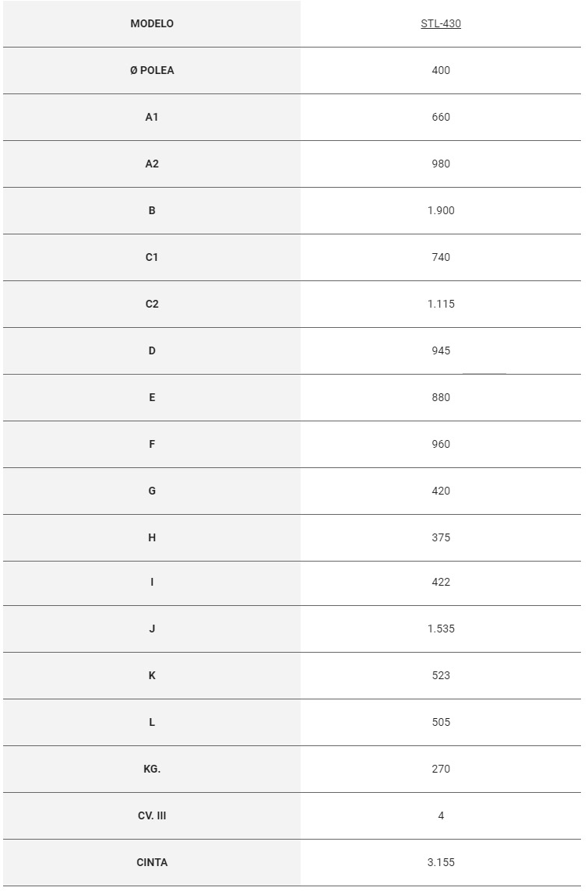Select the A1 row label
Image resolution: width=588 pixels, height=891 pixels.
point(152,117)
